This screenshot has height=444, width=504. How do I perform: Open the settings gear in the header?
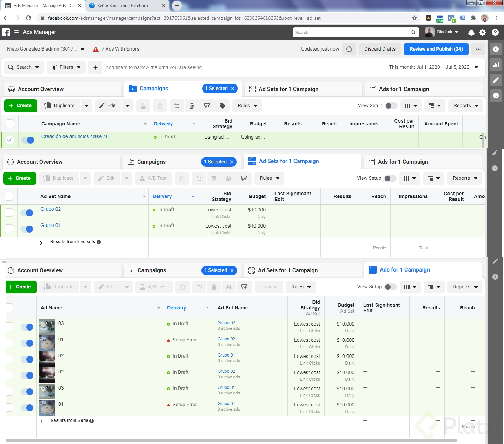click(483, 32)
